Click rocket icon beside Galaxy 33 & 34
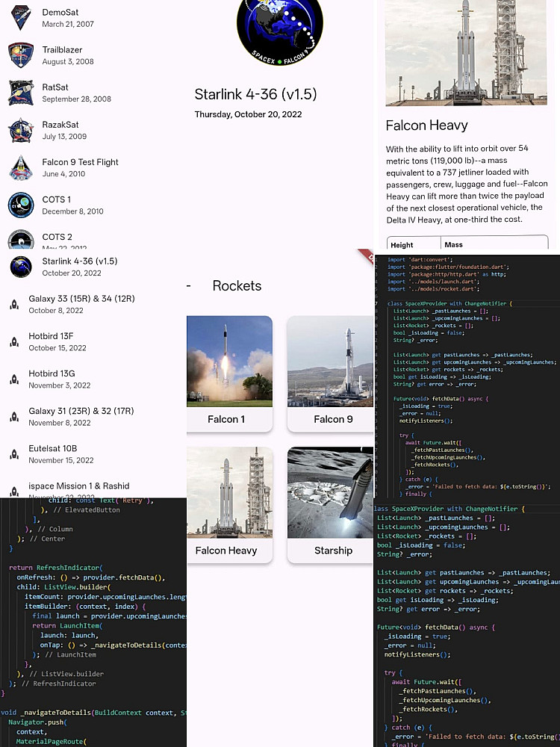Viewport: 560px width, 747px height. pos(14,305)
